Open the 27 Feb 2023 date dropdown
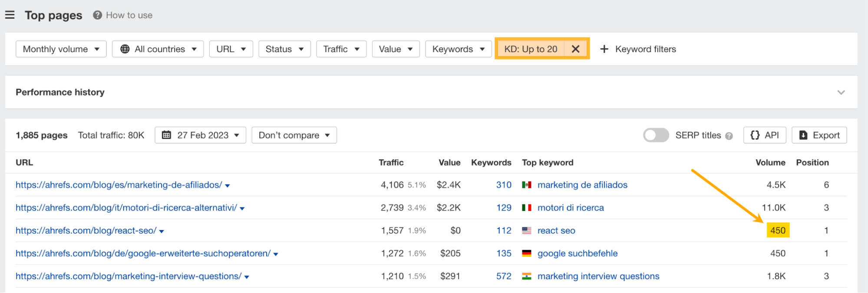Image resolution: width=868 pixels, height=293 pixels. (x=201, y=135)
